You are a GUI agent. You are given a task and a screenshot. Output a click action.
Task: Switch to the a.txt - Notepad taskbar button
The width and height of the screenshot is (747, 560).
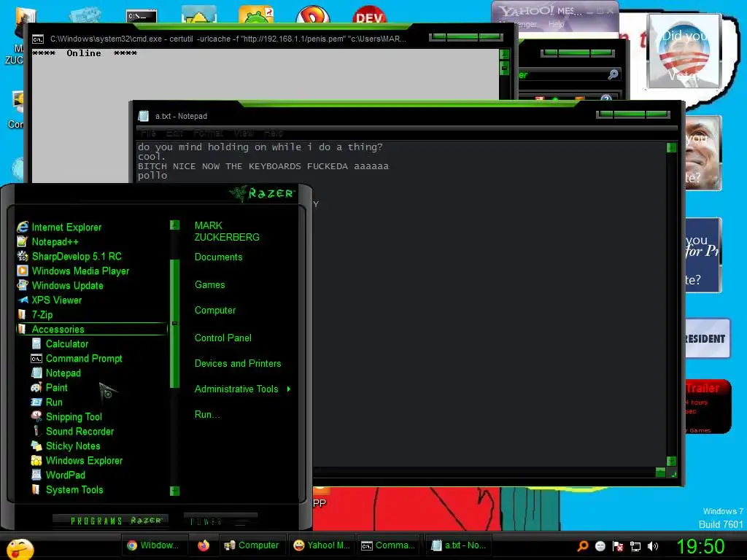click(458, 545)
